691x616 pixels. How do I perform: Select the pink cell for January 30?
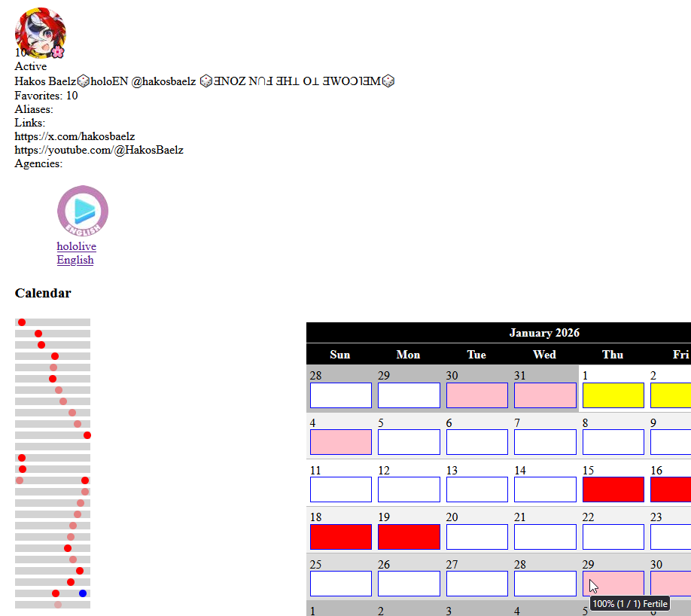(671, 584)
